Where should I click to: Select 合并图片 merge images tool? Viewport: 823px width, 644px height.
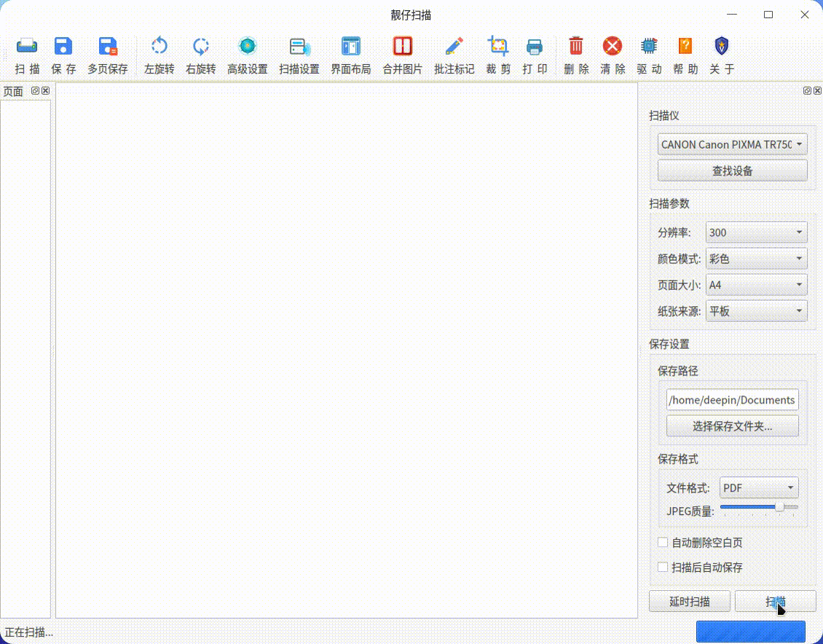click(x=403, y=55)
